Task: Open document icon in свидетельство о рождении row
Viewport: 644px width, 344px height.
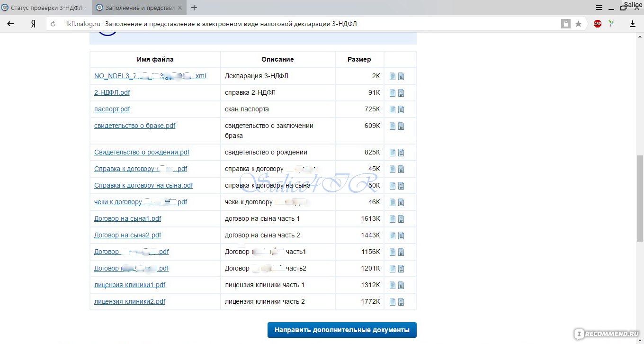Action: [x=393, y=153]
